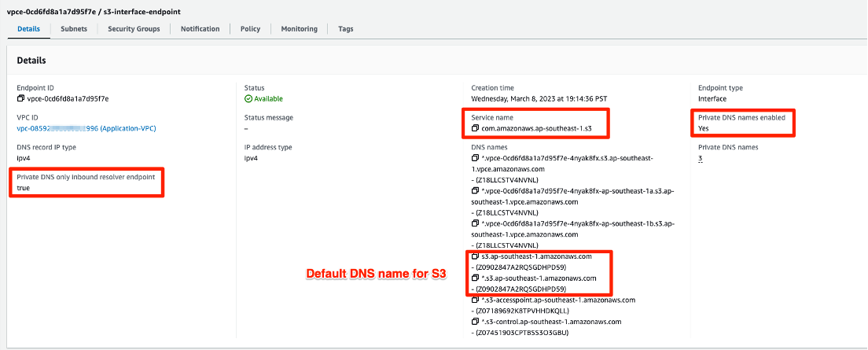
Task: Open the Security Groups tab
Action: click(134, 29)
